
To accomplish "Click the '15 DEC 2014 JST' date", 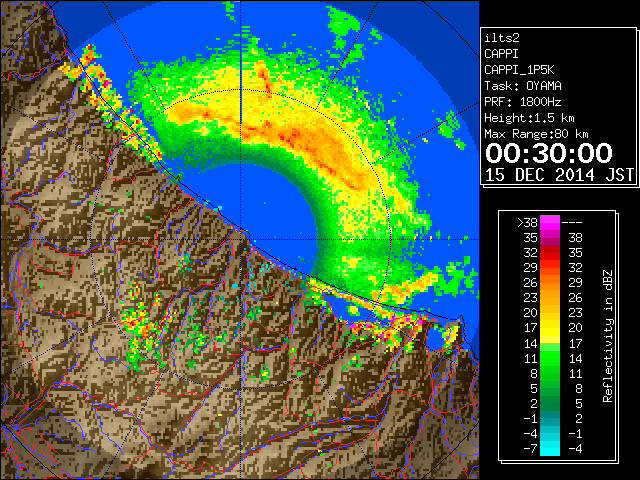I will (559, 175).
